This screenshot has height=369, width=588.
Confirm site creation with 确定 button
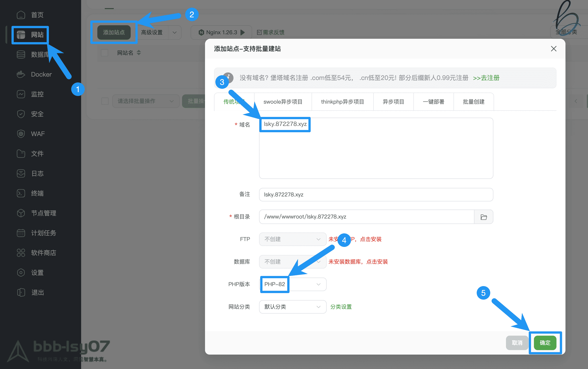[545, 343]
